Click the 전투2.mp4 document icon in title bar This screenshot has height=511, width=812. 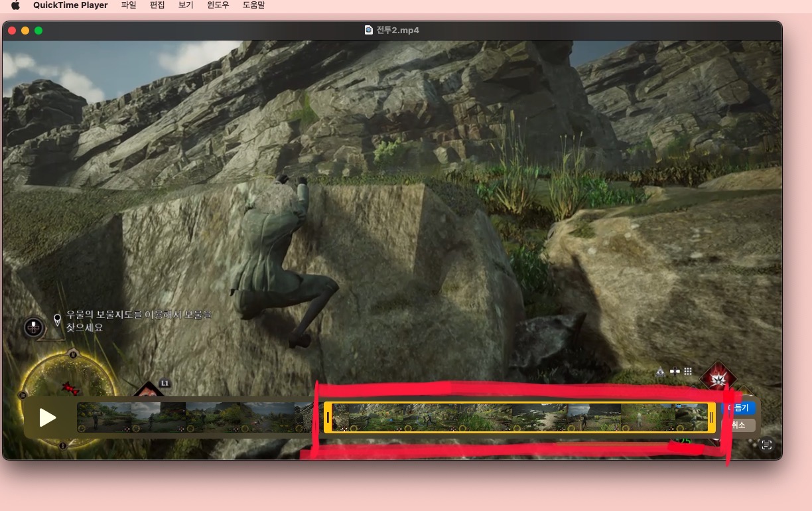pos(369,30)
